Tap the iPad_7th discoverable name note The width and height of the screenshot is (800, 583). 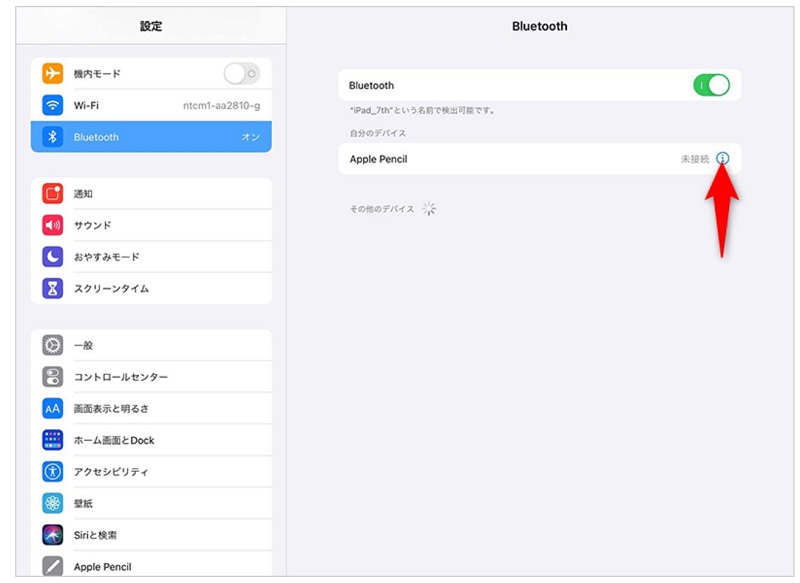(422, 110)
